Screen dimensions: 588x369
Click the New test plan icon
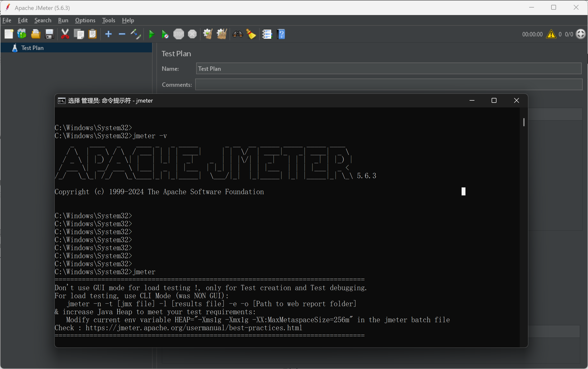coord(9,34)
